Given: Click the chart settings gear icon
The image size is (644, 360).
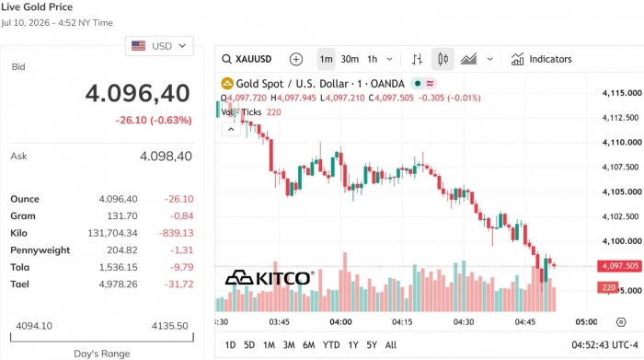Looking at the screenshot, I should coord(621,321).
